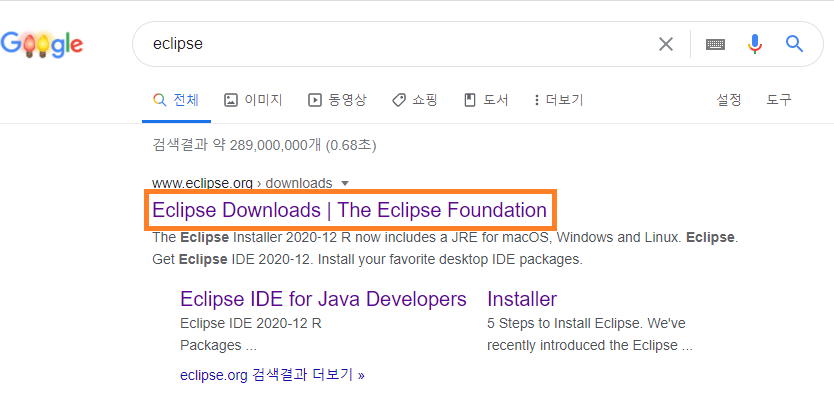This screenshot has width=834, height=408.
Task: Open the 쇼핑 tab
Action: click(415, 100)
